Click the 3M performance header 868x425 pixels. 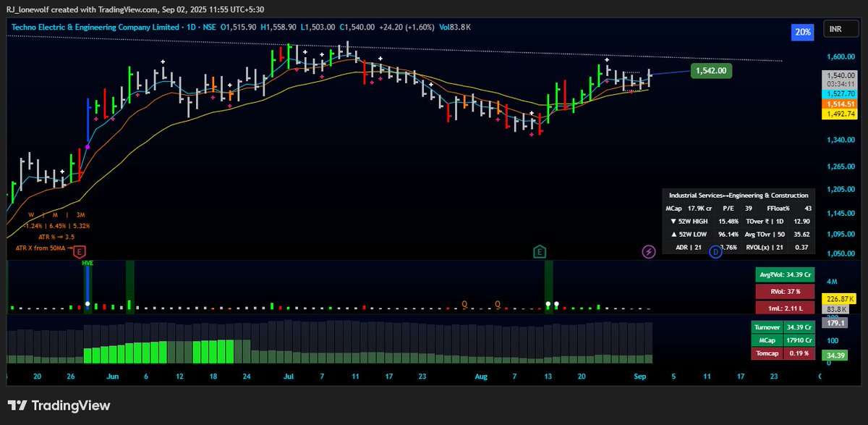(x=80, y=215)
